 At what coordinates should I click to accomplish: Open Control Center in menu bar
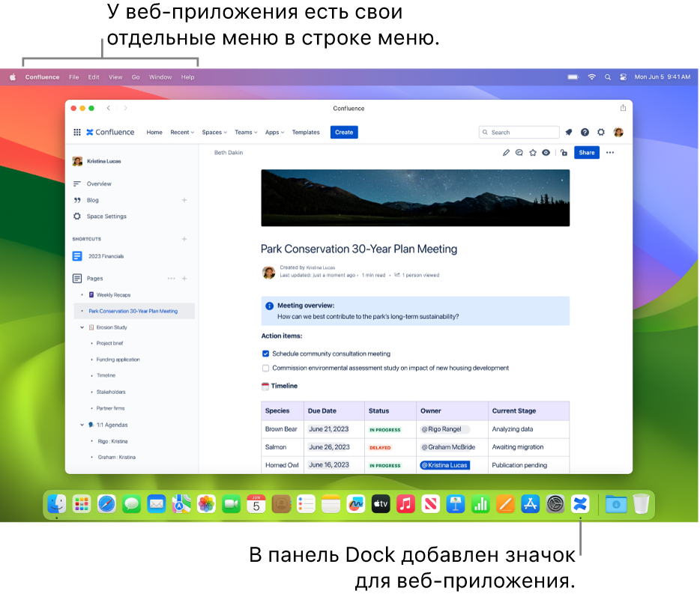pyautogui.click(x=624, y=77)
